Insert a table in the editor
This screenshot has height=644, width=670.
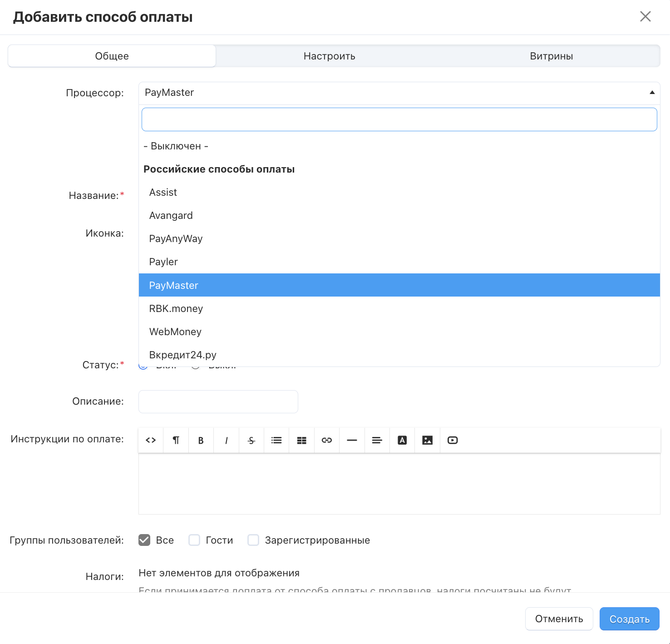pos(301,440)
